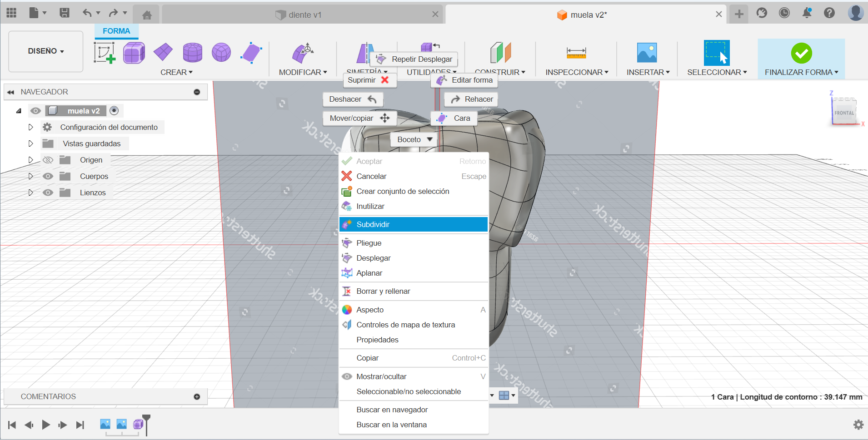This screenshot has height=440, width=868.
Task: Select the form feature in the timeline
Action: click(x=138, y=424)
